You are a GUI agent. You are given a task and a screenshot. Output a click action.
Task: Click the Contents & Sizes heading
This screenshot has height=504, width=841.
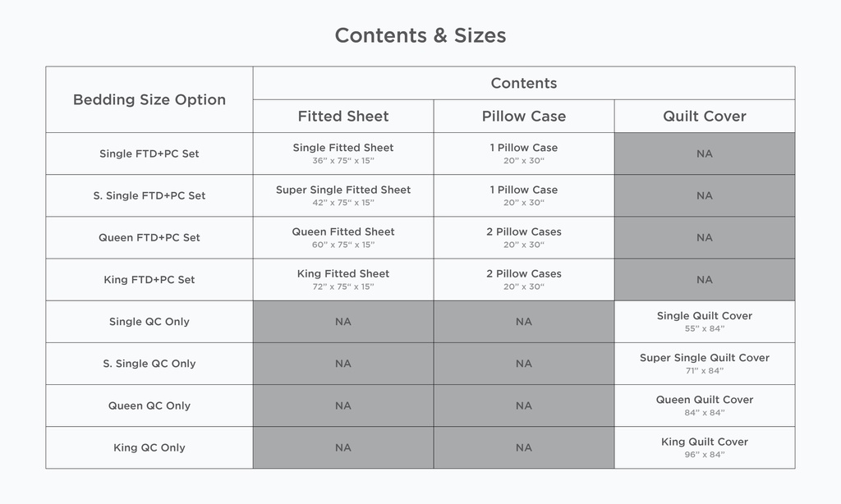pyautogui.click(x=420, y=36)
